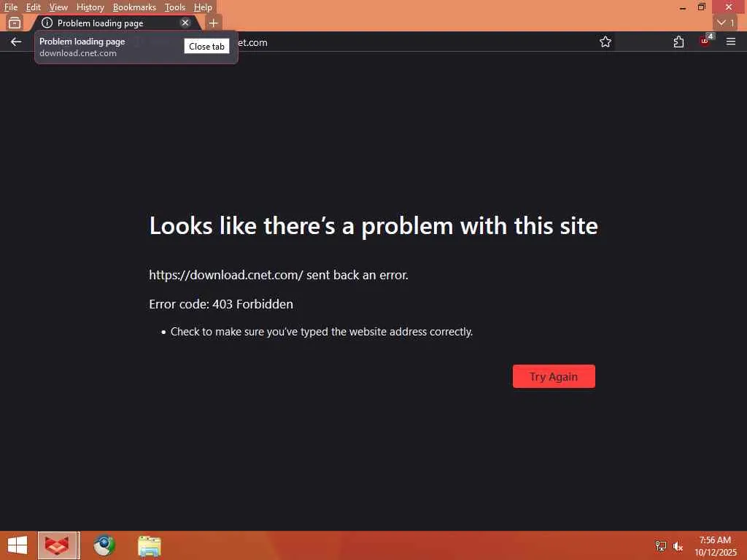
Task: Click the Close tab tooltip button
Action: pos(206,46)
